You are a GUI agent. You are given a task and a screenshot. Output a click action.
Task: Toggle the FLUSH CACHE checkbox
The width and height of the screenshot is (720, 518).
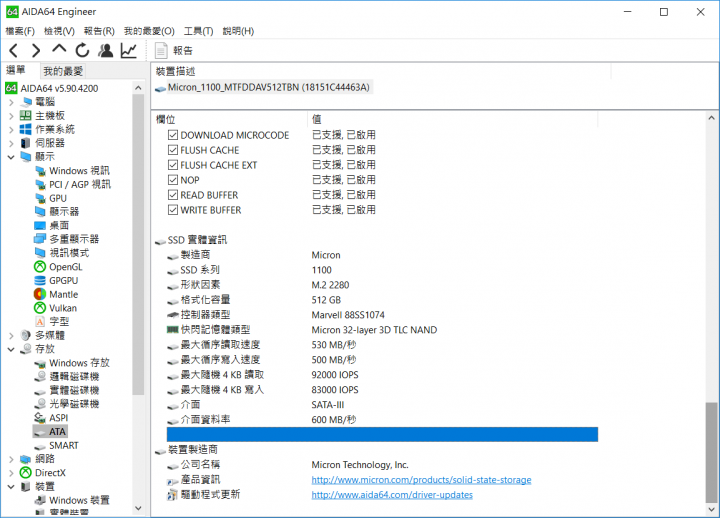click(x=173, y=150)
